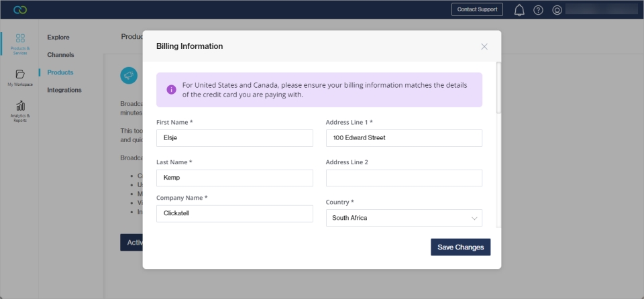This screenshot has height=299, width=644.
Task: Expand the Country dropdown
Action: pyautogui.click(x=403, y=218)
